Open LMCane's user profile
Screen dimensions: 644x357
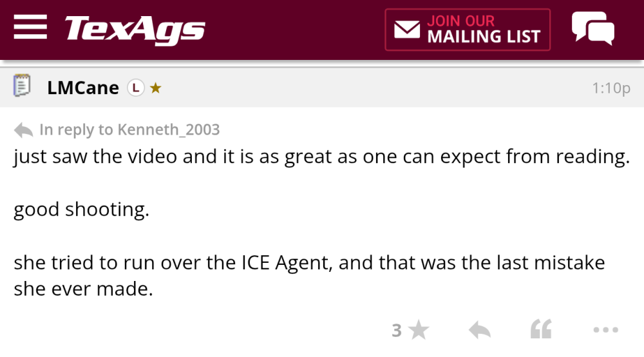[x=83, y=88]
